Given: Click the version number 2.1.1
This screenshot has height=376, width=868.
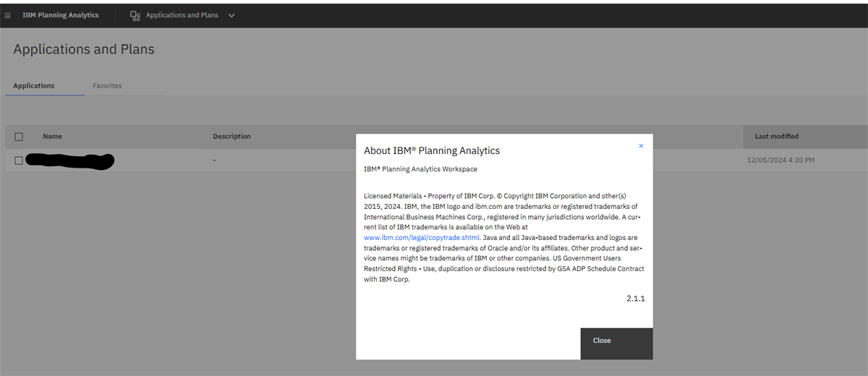Looking at the screenshot, I should click(x=635, y=298).
